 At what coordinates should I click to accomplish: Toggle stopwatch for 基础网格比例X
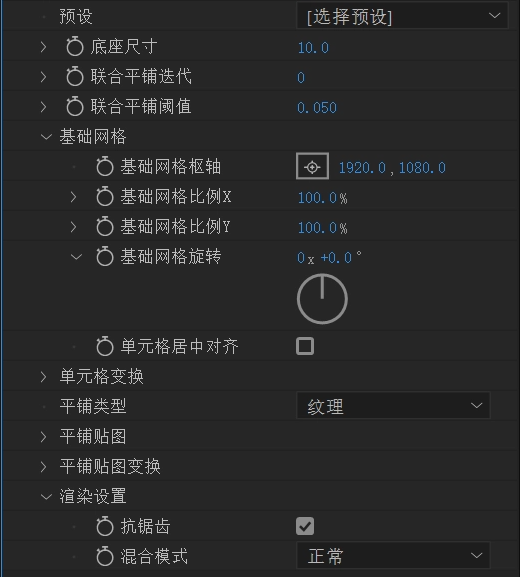(x=105, y=196)
